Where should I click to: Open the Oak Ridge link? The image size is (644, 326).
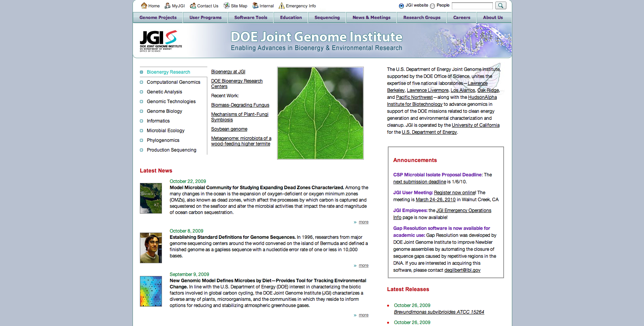click(488, 90)
